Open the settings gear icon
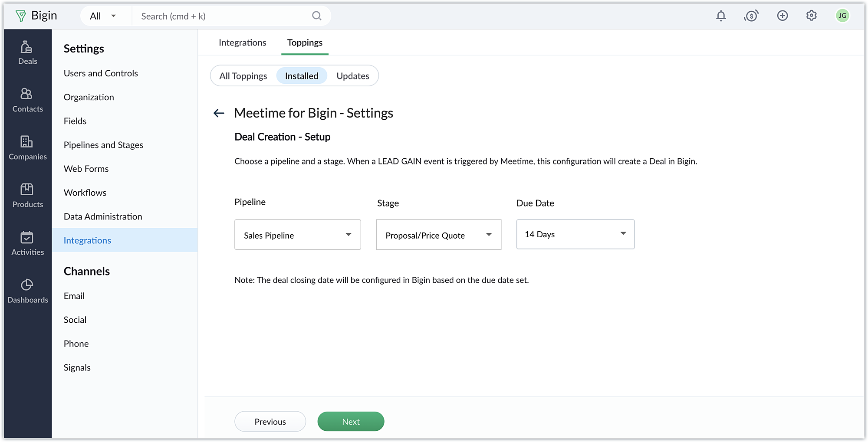 [x=812, y=16]
